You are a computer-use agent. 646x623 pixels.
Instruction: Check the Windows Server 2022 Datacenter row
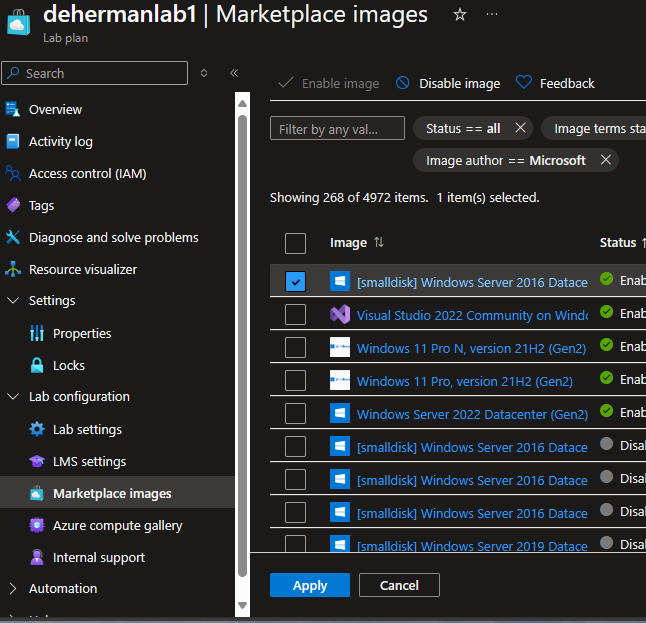pyautogui.click(x=295, y=413)
